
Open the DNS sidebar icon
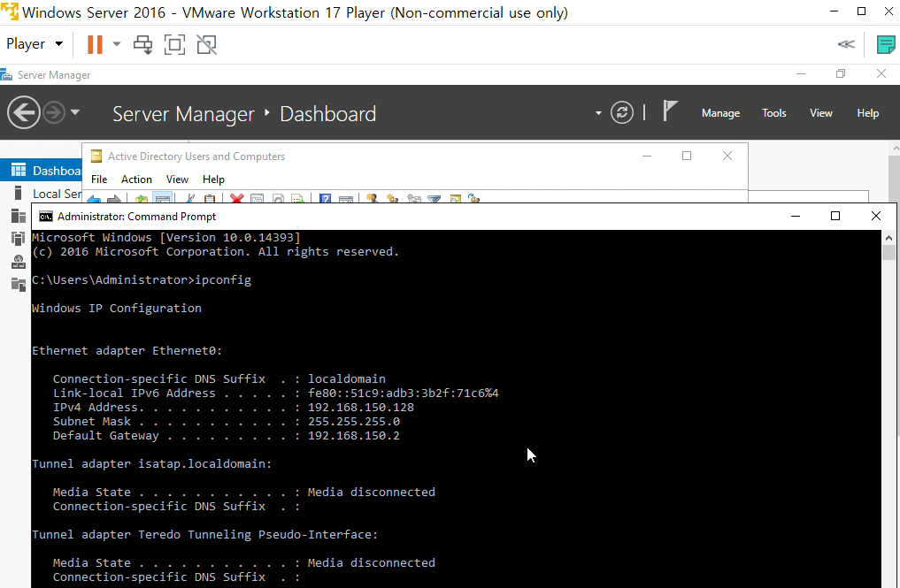coord(19,262)
